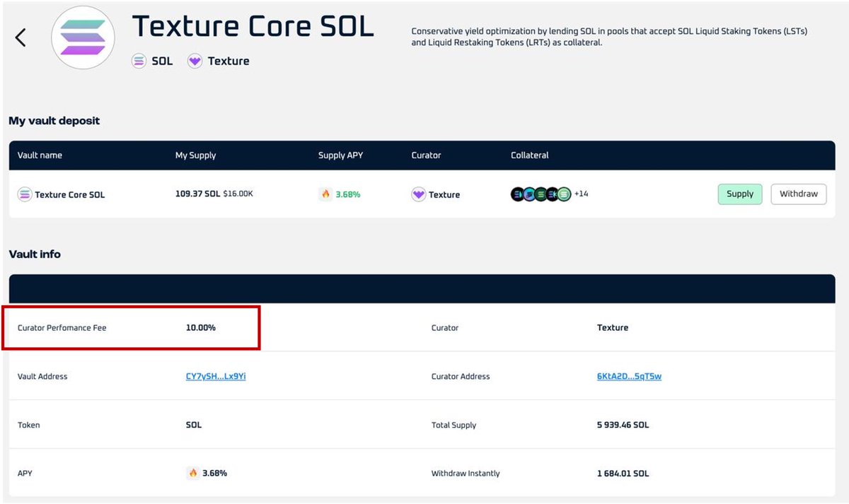Click the fire icon beside Supply APY 3.68%
Viewport: 849px width, 504px height.
[x=325, y=194]
